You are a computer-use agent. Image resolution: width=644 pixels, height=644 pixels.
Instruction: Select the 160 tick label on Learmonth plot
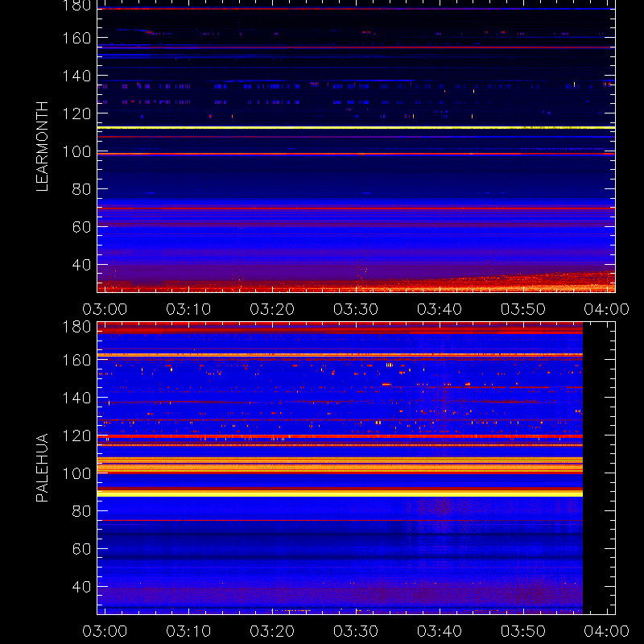(x=76, y=38)
